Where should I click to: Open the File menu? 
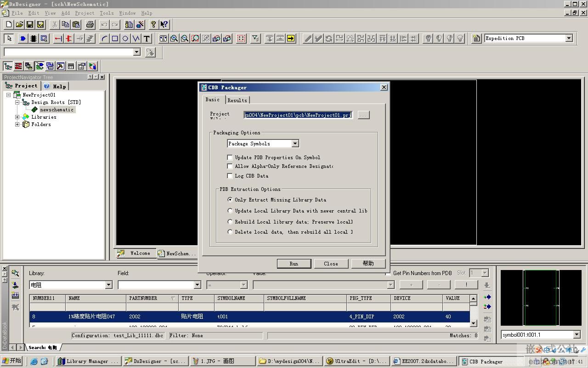pyautogui.click(x=17, y=13)
